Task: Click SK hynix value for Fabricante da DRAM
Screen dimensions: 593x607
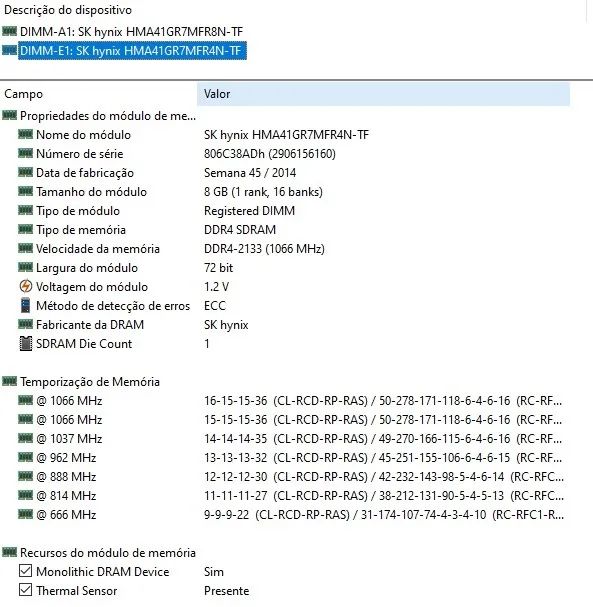Action: pyautogui.click(x=226, y=324)
